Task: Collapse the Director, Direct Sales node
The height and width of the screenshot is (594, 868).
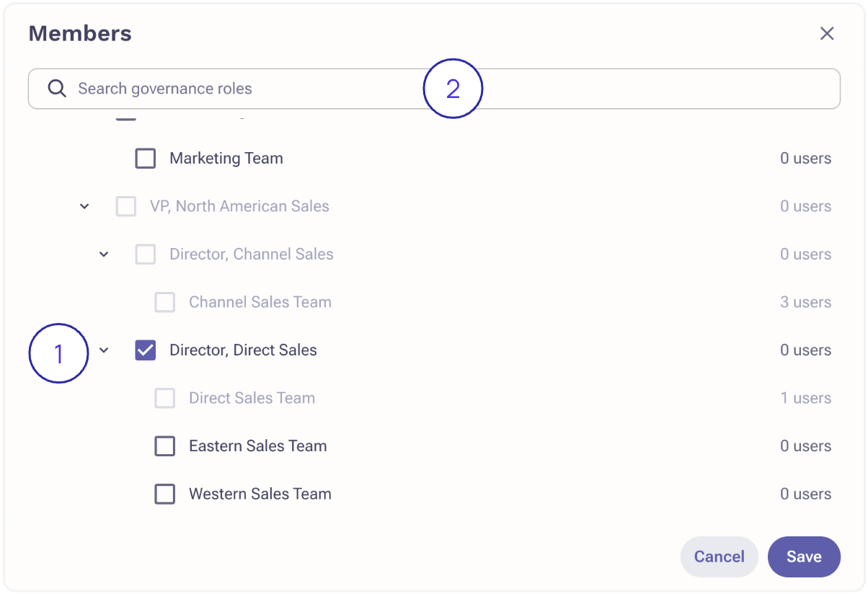Action: tap(104, 350)
